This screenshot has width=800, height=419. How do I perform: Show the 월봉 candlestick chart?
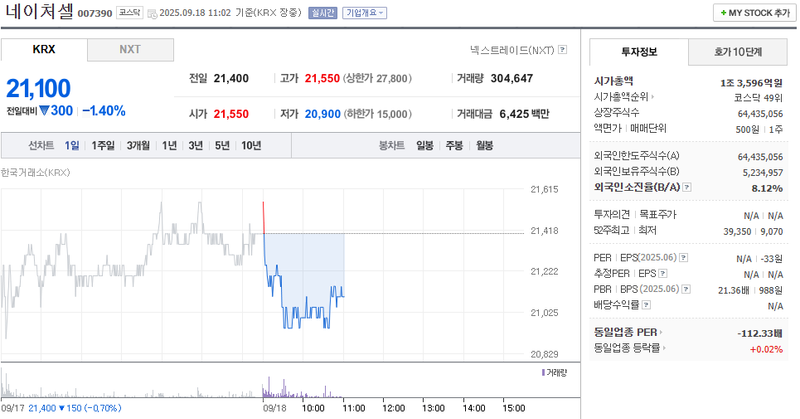(x=485, y=145)
